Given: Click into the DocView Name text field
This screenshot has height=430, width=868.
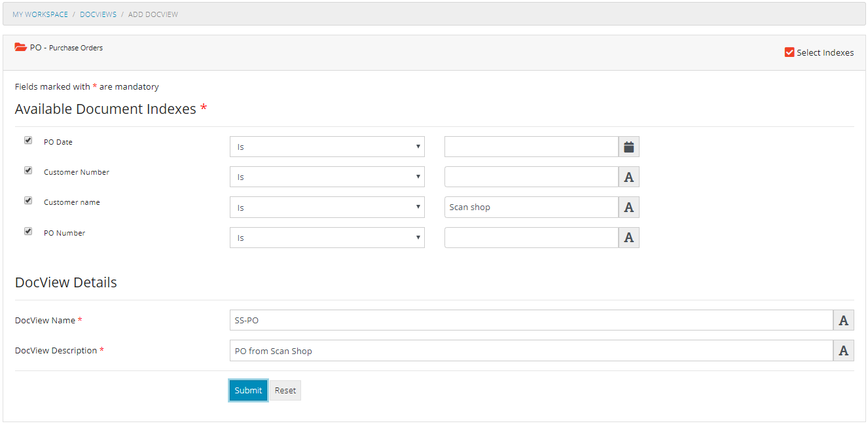Looking at the screenshot, I should (x=531, y=320).
